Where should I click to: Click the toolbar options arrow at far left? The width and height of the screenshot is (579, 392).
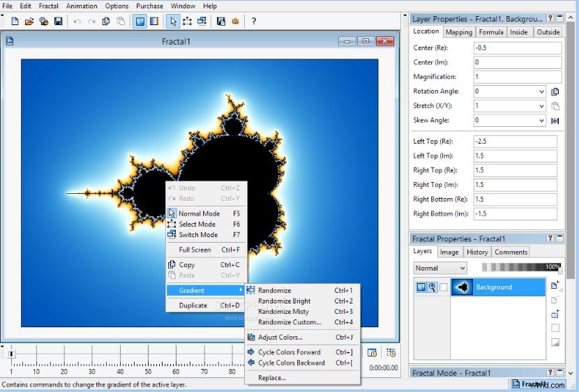[x=2, y=15]
